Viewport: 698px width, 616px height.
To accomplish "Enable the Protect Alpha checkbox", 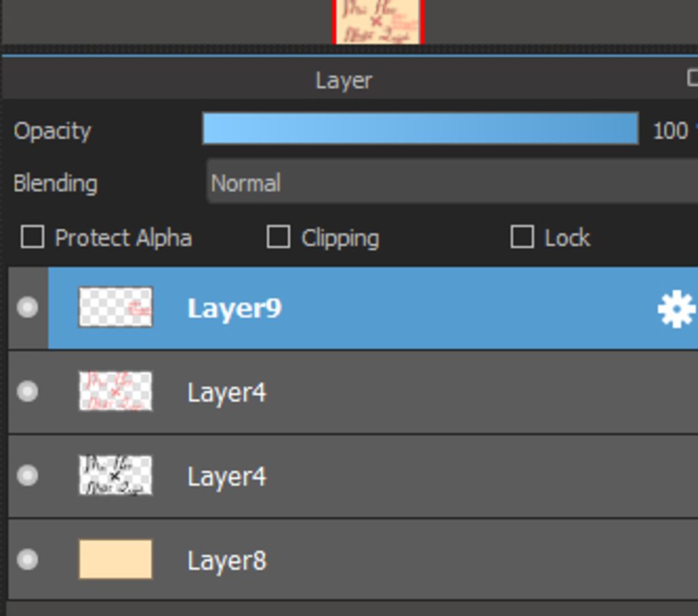I will [x=32, y=236].
